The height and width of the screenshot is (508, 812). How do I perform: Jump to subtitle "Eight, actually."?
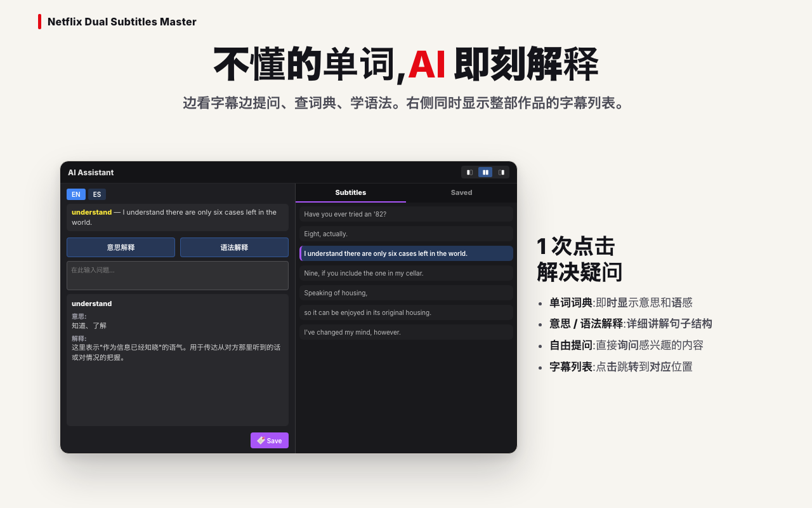coord(406,234)
